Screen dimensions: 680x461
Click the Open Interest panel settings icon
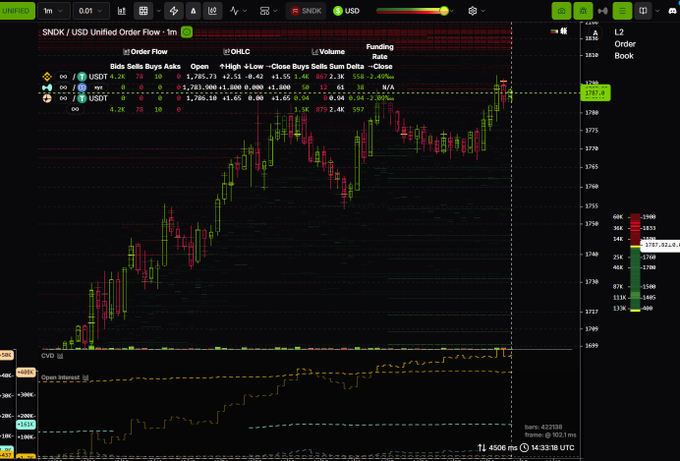click(85, 378)
